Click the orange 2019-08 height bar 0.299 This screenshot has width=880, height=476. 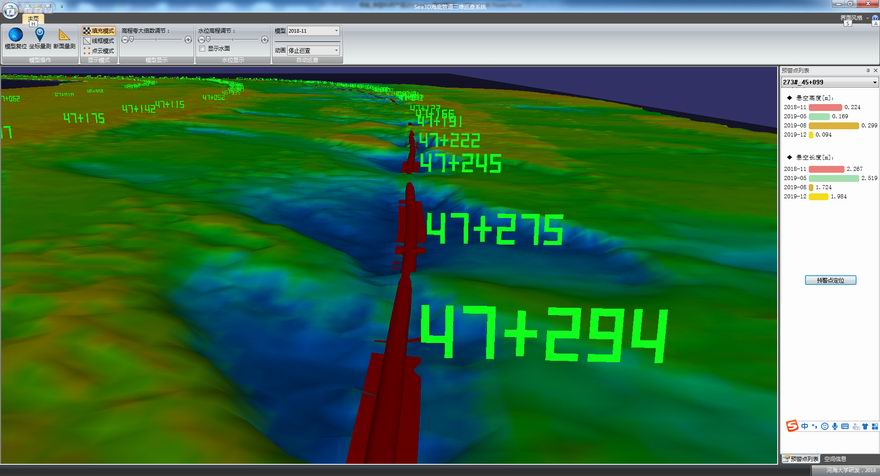[x=833, y=126]
